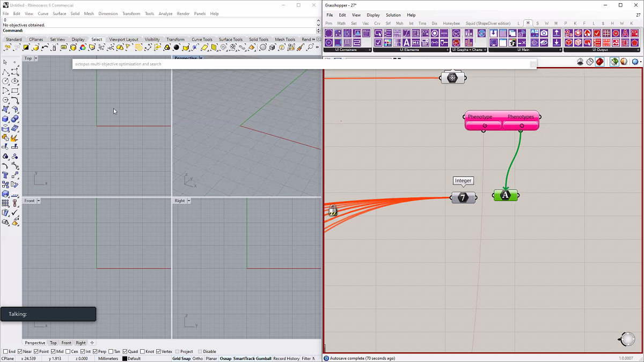Uncheck the Near osnap checkbox

tap(20, 352)
